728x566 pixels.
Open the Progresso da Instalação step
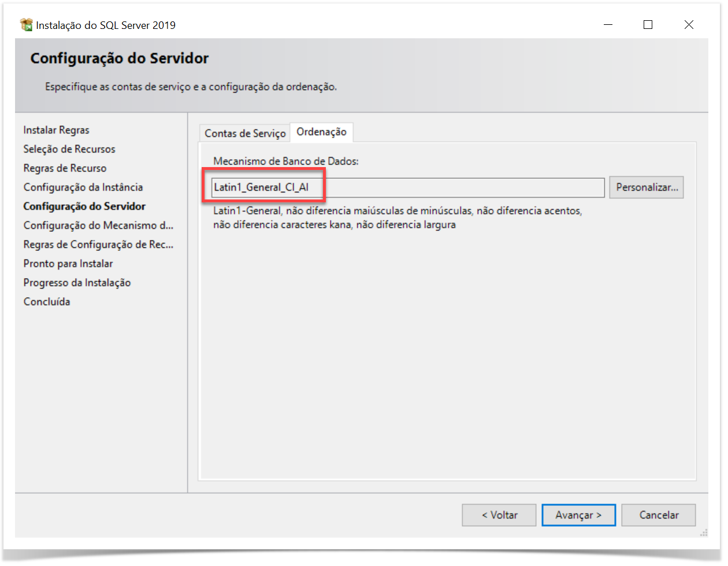(77, 283)
